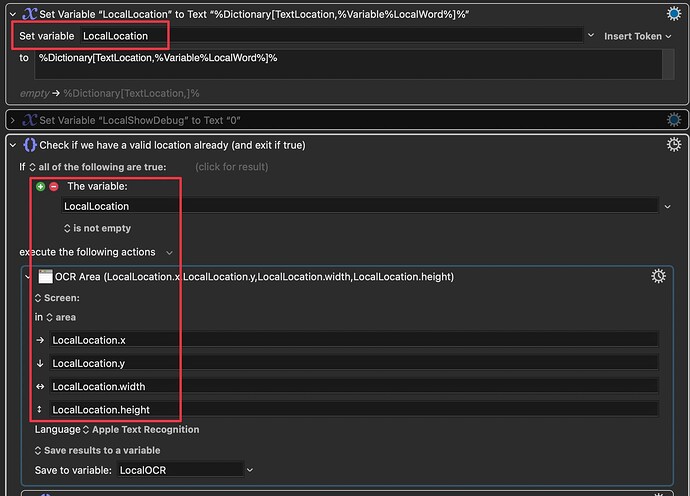This screenshot has width=690, height=496.
Task: Click the OCR Area action icon
Action: point(45,276)
